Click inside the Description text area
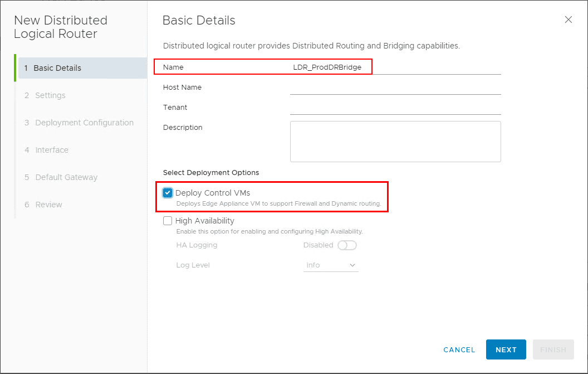This screenshot has height=374, width=588. click(395, 142)
